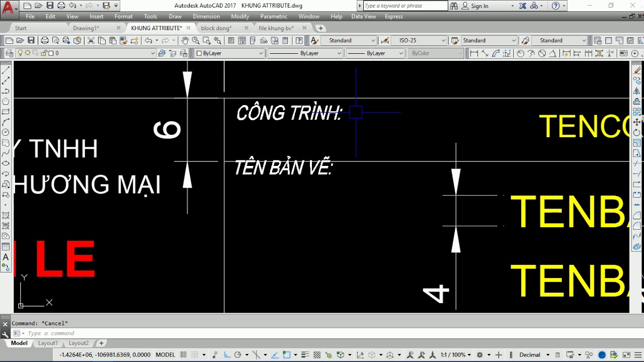The height and width of the screenshot is (362, 644).
Task: Select the Mirror tool in modify toolbar
Action: (637, 91)
